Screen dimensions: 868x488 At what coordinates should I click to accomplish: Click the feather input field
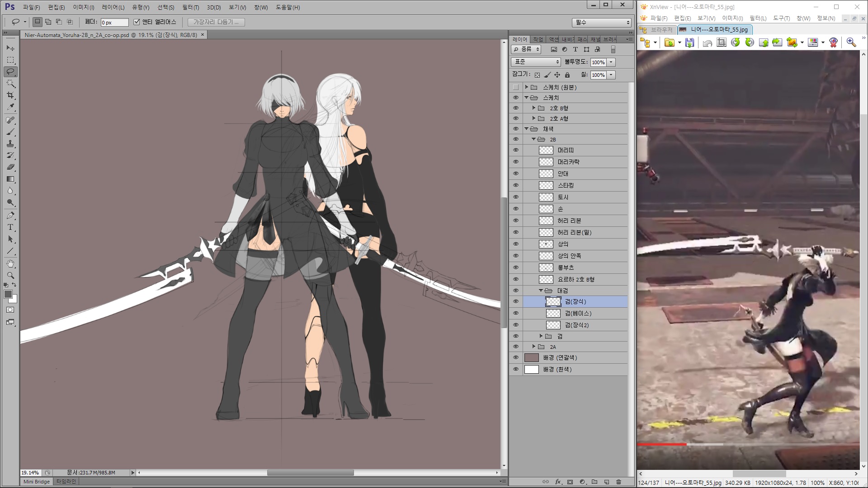pos(114,22)
